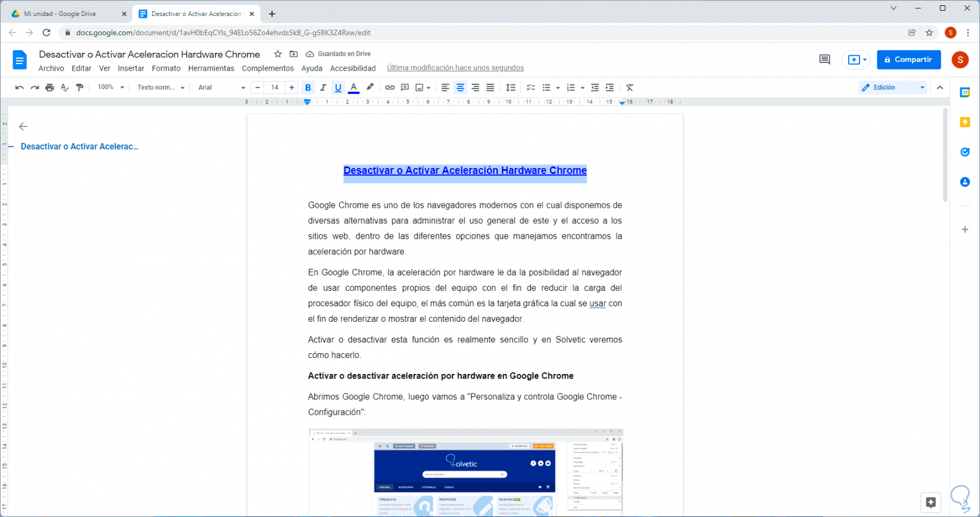Expand the bulleted list options arrow
Viewport: 980px width, 517px height.
click(x=558, y=87)
